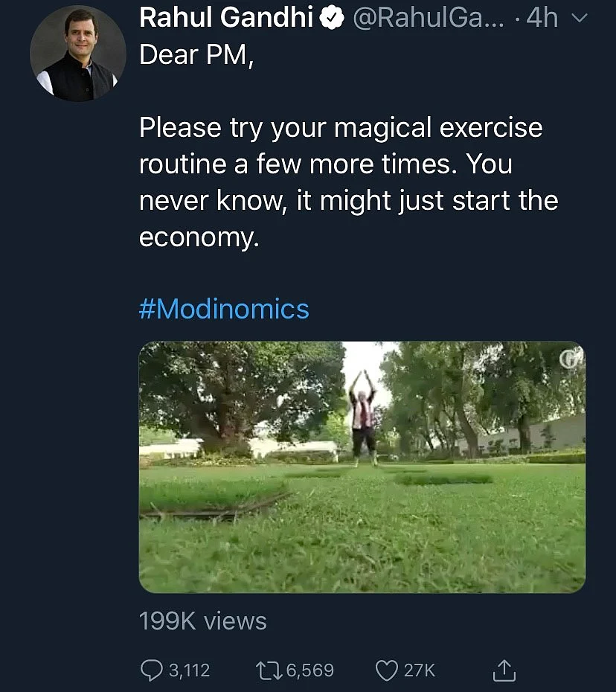Open the reply composer via speech bubble icon
Image resolution: width=616 pixels, height=692 pixels.
153,670
